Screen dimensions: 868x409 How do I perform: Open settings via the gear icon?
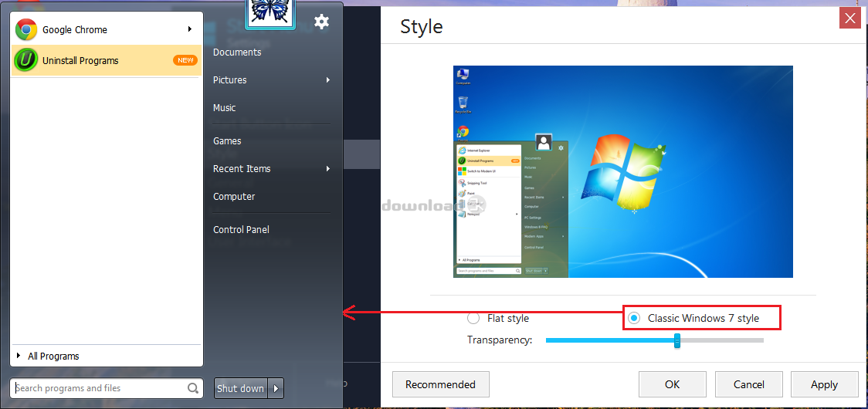[x=322, y=22]
